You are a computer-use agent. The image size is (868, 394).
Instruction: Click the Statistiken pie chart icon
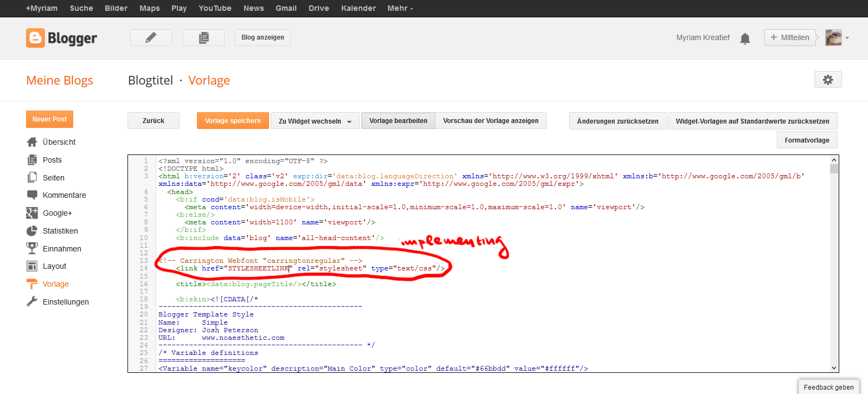tap(32, 231)
